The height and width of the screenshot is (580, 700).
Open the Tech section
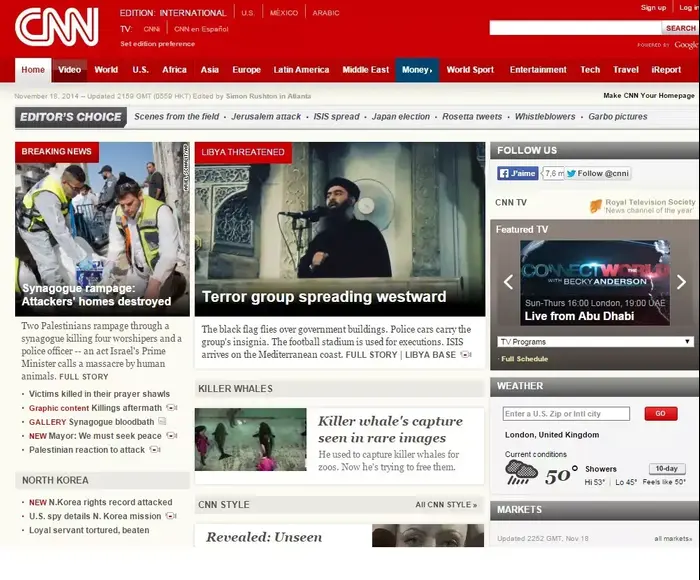click(x=590, y=70)
